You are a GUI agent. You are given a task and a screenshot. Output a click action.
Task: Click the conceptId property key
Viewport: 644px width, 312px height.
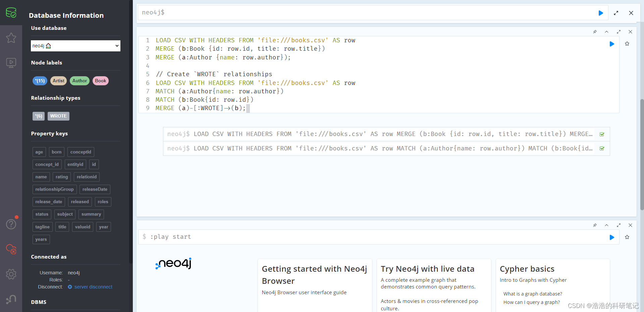coord(81,152)
